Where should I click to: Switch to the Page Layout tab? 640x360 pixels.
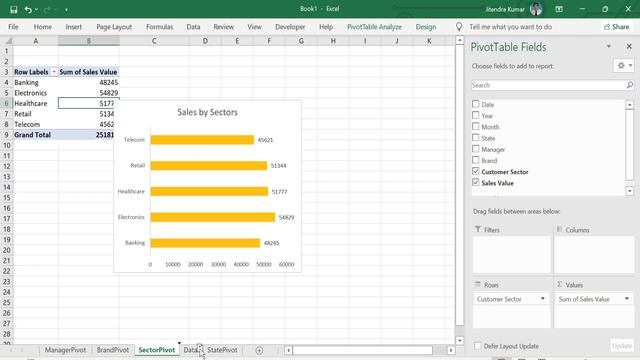pyautogui.click(x=114, y=27)
